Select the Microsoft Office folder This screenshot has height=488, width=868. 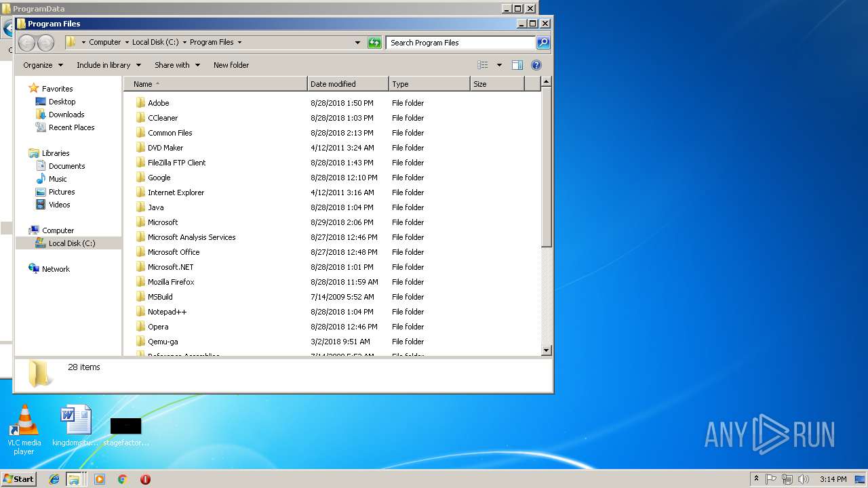click(x=174, y=252)
